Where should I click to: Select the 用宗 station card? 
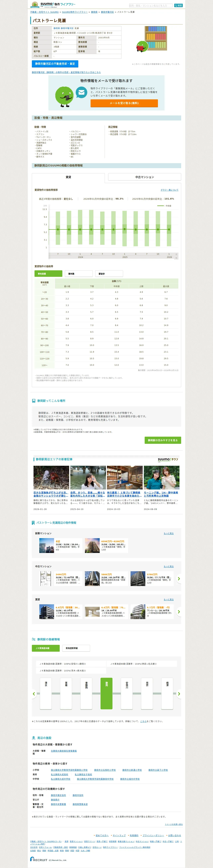(x=147, y=694)
